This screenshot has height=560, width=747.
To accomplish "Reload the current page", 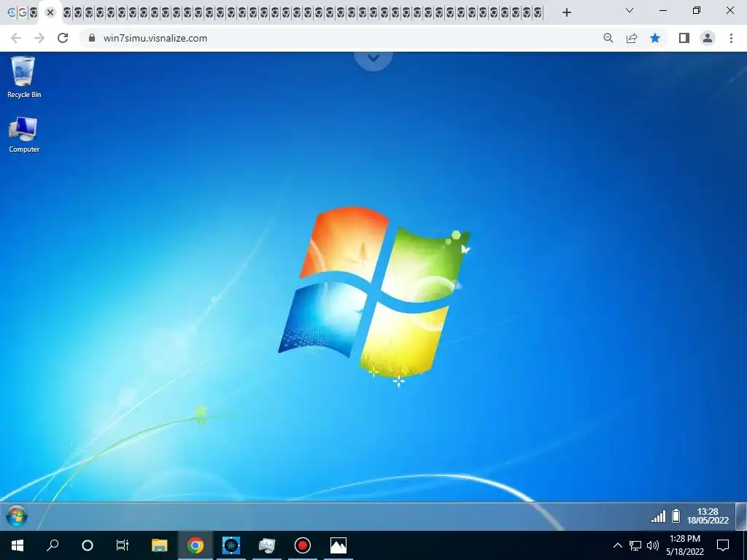I will tap(63, 38).
